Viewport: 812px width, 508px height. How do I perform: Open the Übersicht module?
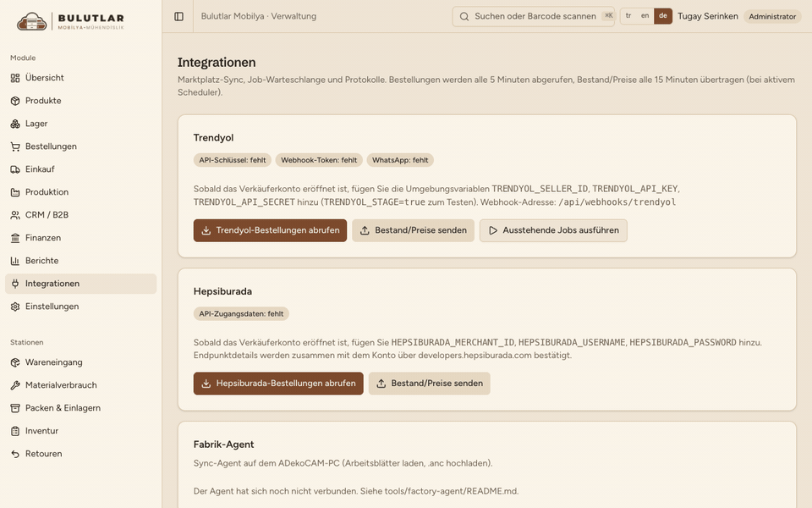click(x=81, y=78)
